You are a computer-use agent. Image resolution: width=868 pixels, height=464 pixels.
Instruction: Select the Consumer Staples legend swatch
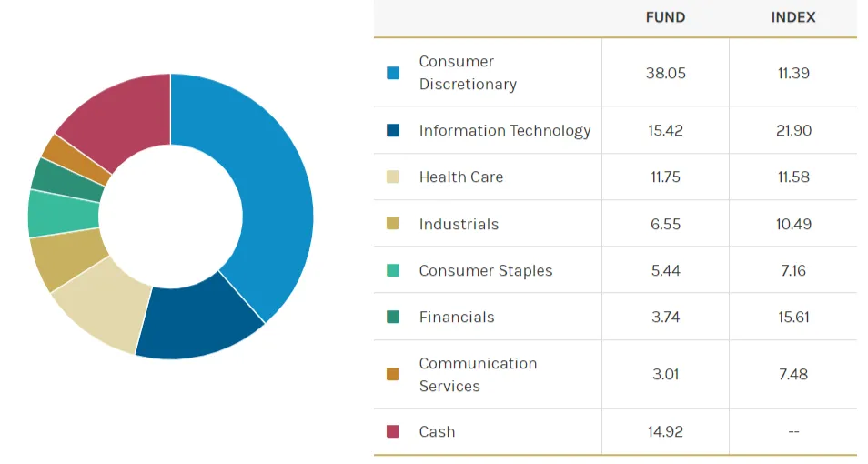pyautogui.click(x=393, y=271)
